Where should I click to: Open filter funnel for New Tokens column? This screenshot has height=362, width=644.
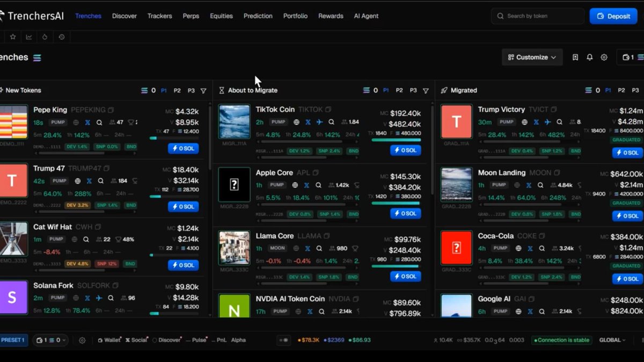(x=203, y=91)
